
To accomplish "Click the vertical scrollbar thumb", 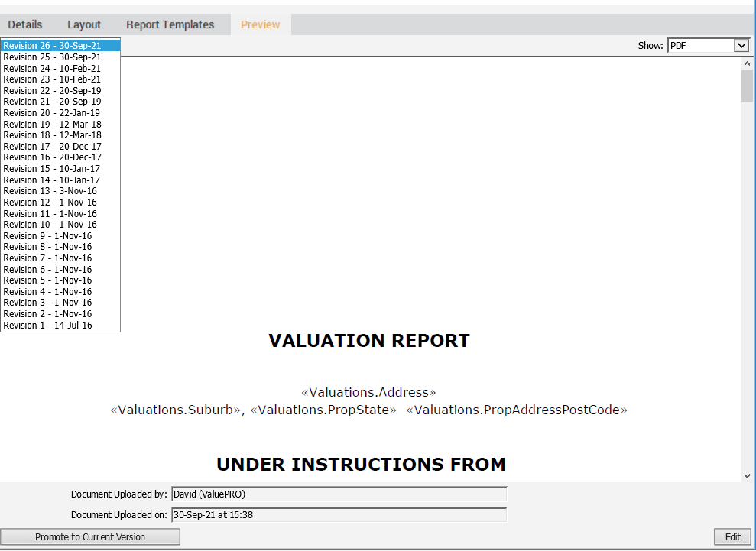I will point(748,86).
